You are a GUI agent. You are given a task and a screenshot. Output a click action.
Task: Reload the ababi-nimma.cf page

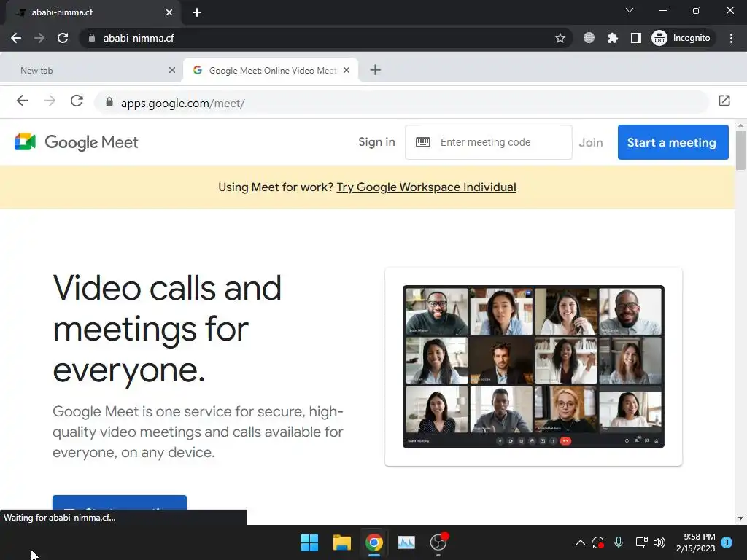tap(63, 38)
